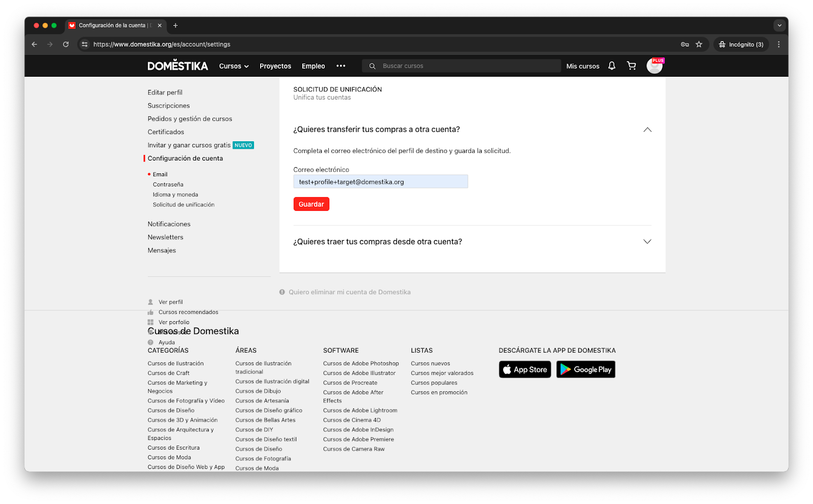
Task: Click the App Store download badge
Action: tap(525, 369)
